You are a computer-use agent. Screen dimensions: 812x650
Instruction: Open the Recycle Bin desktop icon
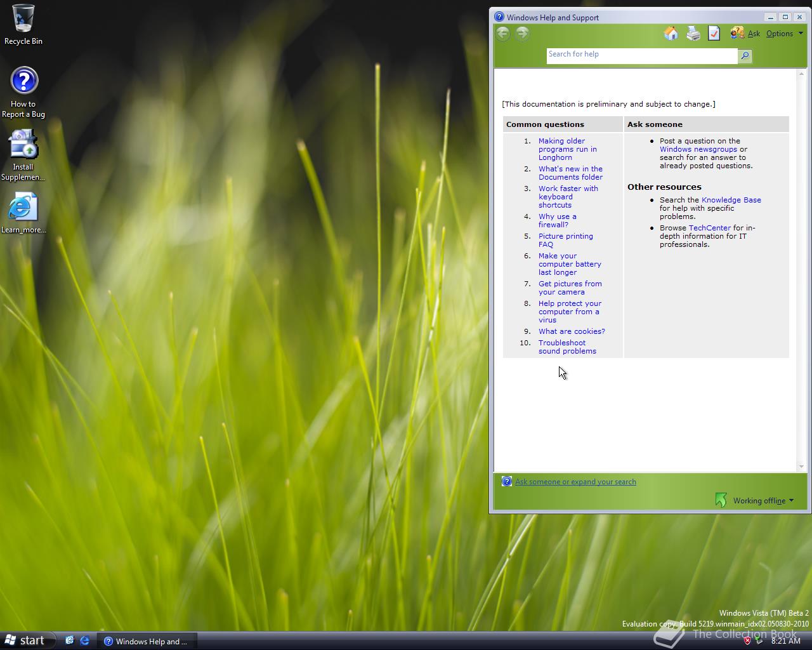[23, 25]
